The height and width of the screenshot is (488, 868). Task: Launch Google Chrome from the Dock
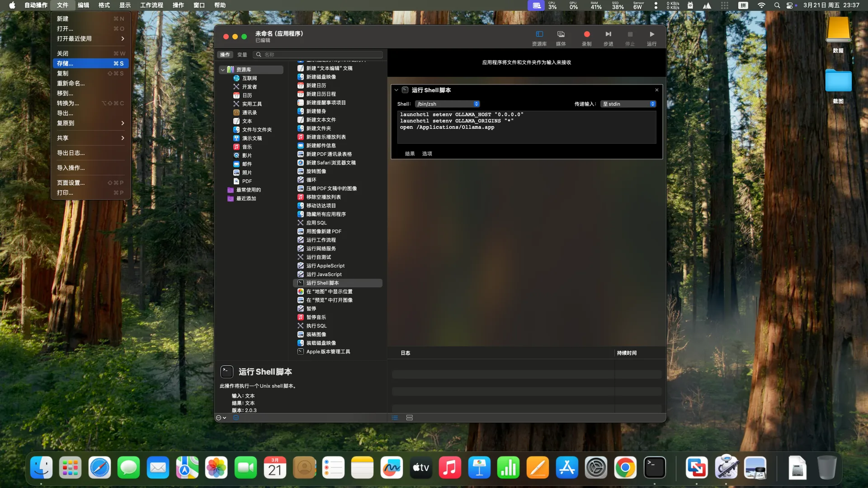[625, 468]
